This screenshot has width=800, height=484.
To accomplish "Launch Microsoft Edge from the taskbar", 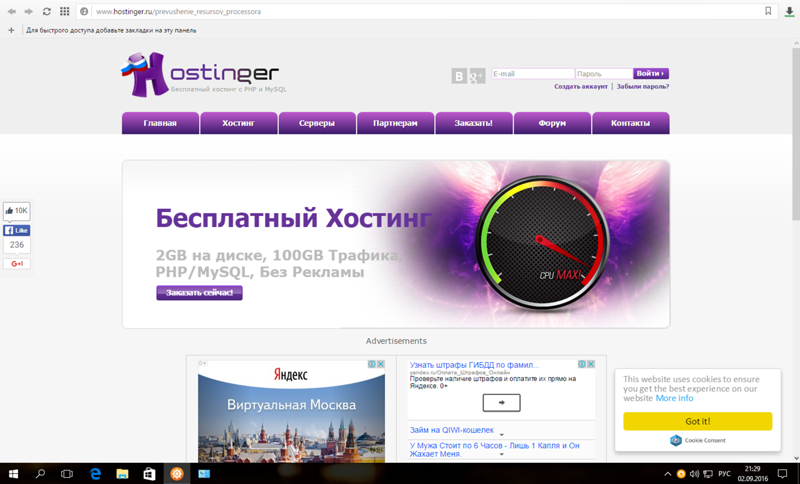I will pos(95,474).
